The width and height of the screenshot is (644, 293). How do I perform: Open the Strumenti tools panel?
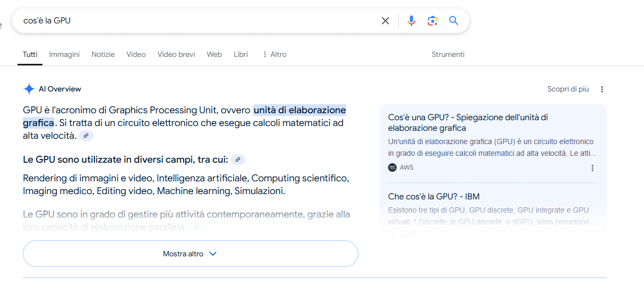448,54
